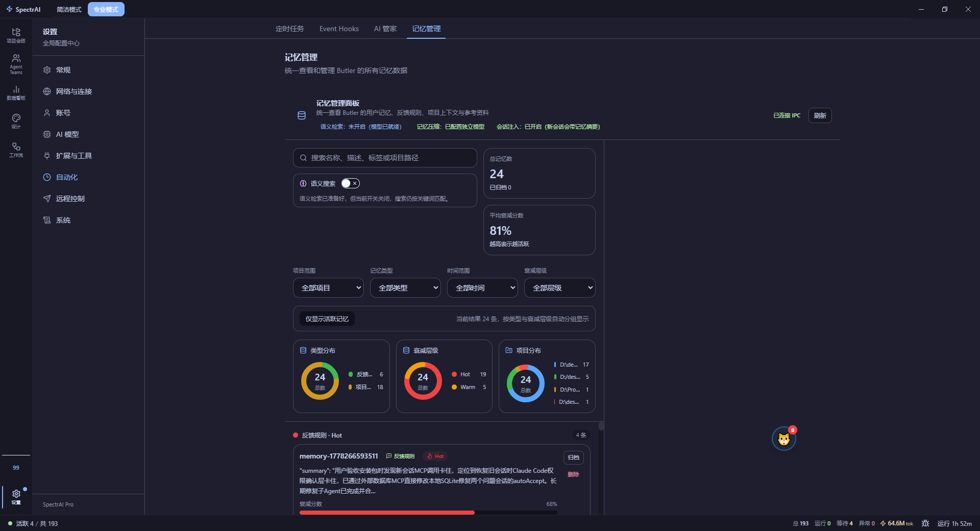Click the 项目分布 card icon
Image resolution: width=980 pixels, height=531 pixels.
509,350
